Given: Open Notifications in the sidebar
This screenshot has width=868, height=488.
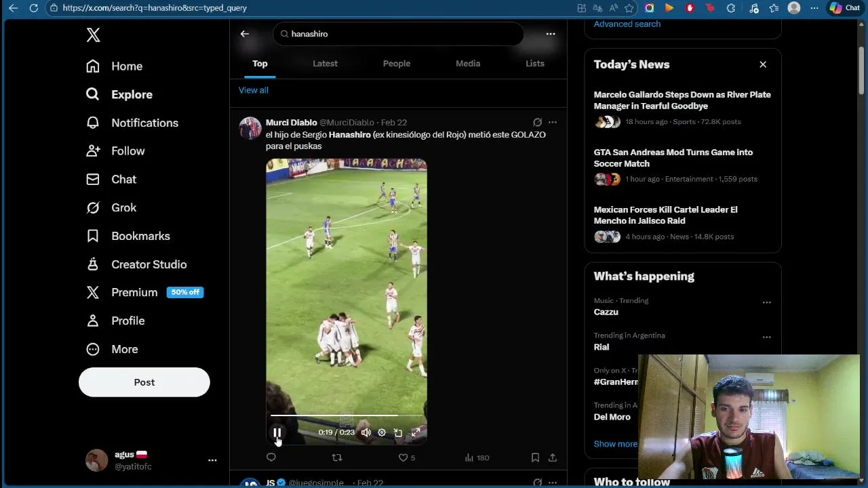Looking at the screenshot, I should [132, 123].
